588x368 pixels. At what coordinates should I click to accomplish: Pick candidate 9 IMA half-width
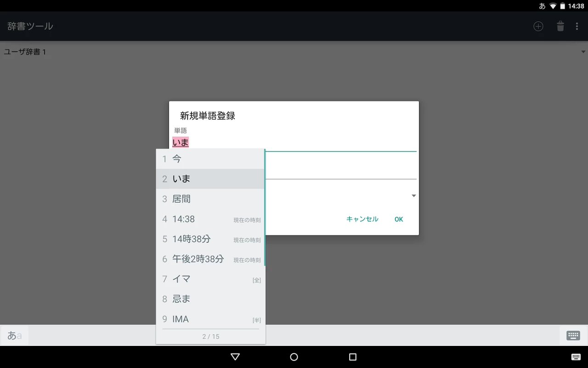tap(210, 319)
